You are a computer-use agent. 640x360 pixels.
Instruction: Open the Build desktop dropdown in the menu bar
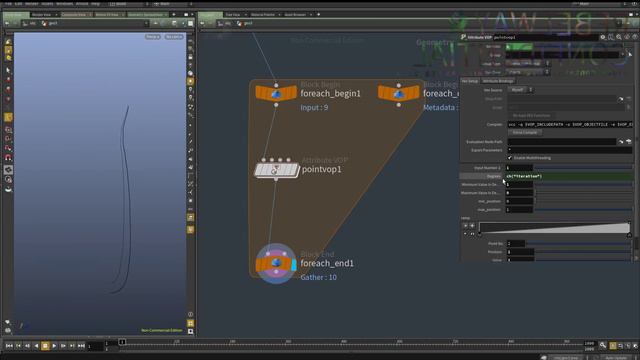129,4
